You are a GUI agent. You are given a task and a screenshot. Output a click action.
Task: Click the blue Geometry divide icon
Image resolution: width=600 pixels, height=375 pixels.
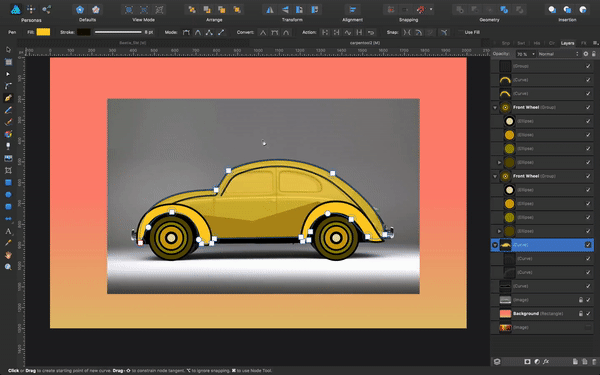coord(504,10)
